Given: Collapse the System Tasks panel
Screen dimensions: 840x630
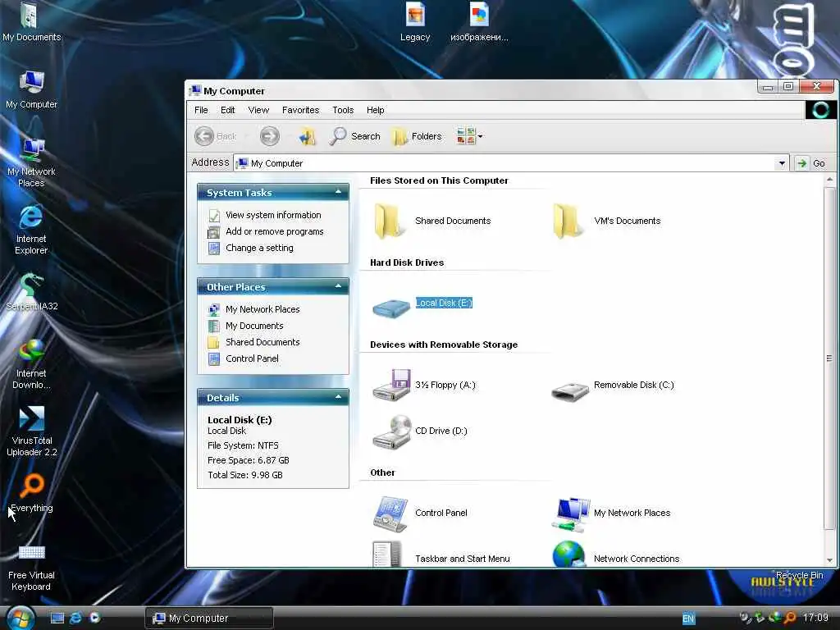Looking at the screenshot, I should click(338, 192).
